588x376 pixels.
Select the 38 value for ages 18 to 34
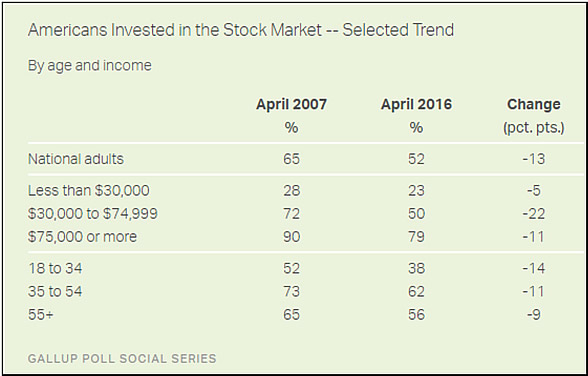coord(416,268)
